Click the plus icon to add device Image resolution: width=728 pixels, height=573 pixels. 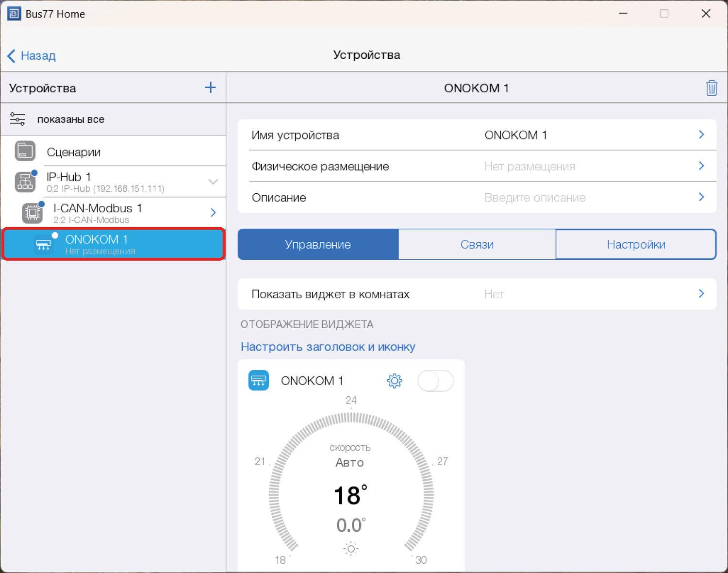coord(210,88)
